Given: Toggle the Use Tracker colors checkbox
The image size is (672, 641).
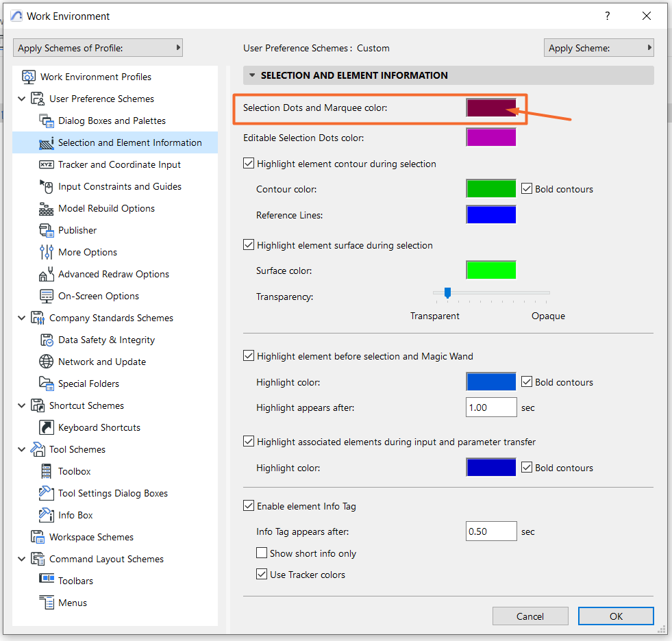Looking at the screenshot, I should pos(262,575).
